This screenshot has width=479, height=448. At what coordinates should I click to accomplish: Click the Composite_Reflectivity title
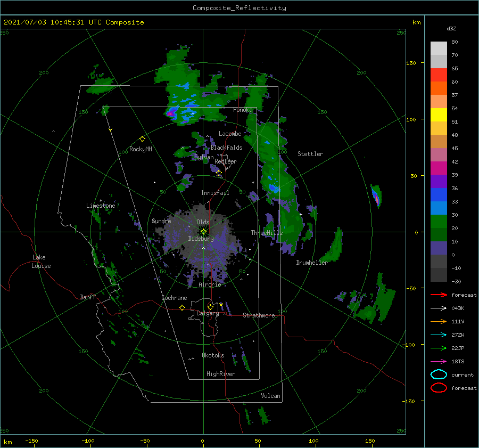(240, 8)
